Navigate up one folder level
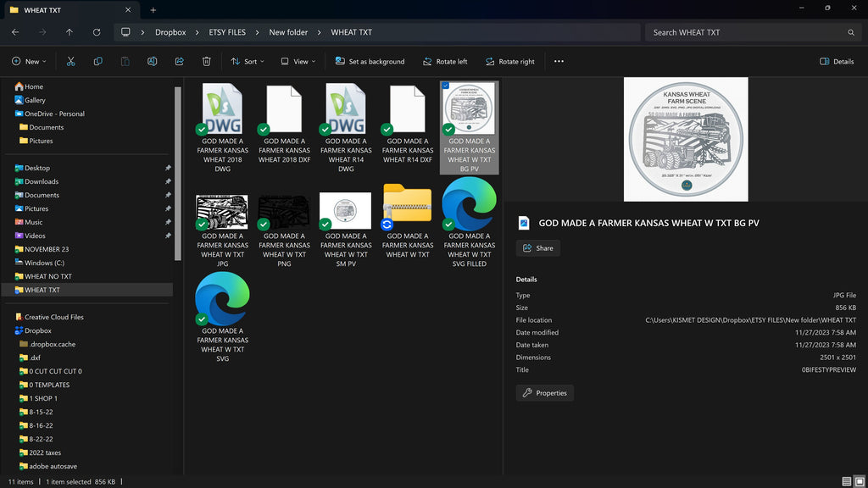Image resolution: width=868 pixels, height=488 pixels. tap(70, 32)
